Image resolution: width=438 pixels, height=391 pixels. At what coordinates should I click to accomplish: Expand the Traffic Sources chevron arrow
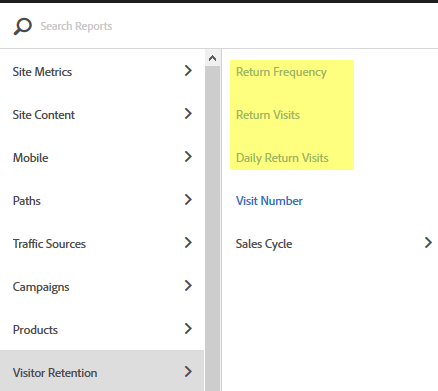click(x=188, y=243)
